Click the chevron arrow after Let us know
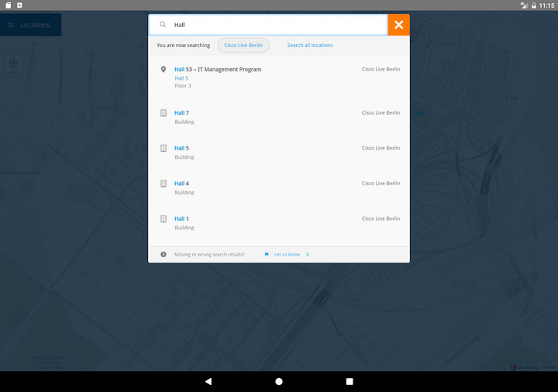The width and height of the screenshot is (558, 392). coord(308,254)
